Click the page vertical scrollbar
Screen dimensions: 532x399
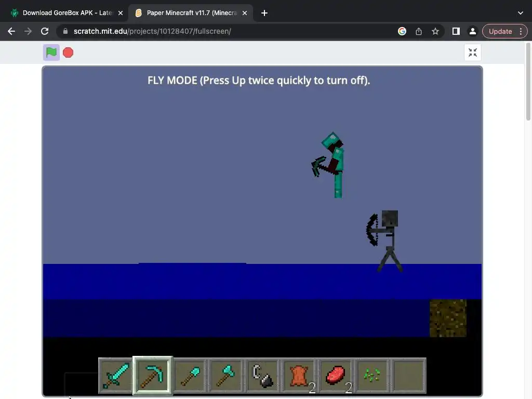coord(528,82)
